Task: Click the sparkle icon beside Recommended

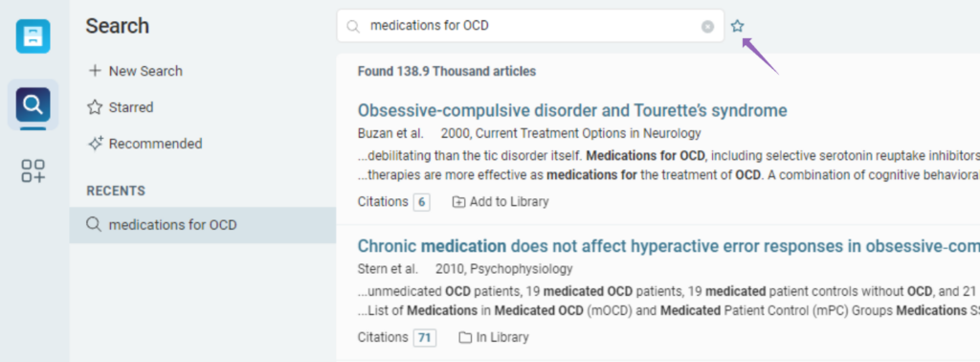Action: pyautogui.click(x=95, y=144)
